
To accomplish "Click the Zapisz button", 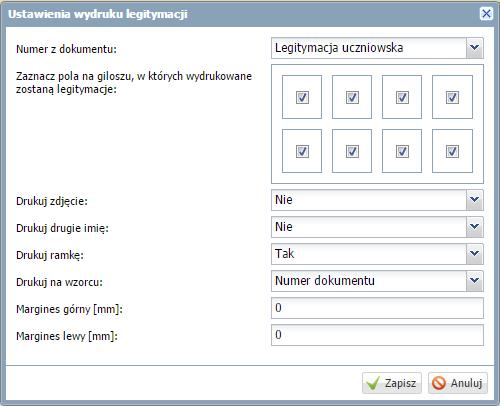I will point(392,383).
